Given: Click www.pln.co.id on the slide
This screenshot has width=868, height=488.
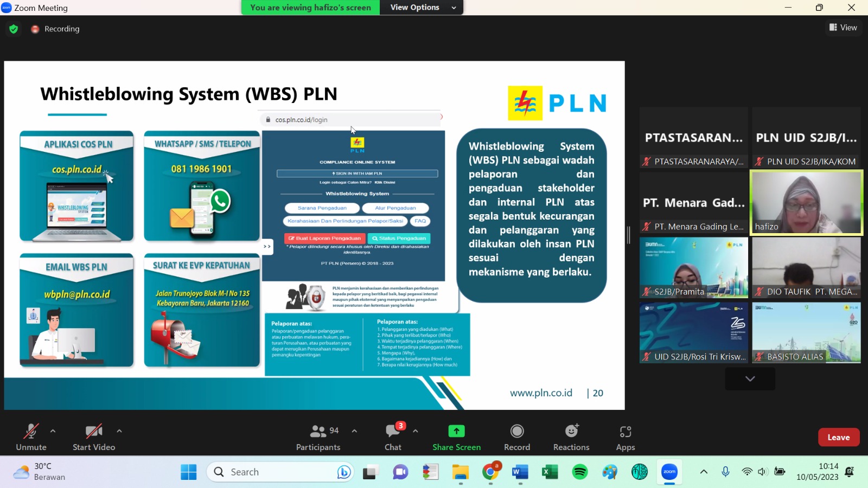Looking at the screenshot, I should coord(541,393).
